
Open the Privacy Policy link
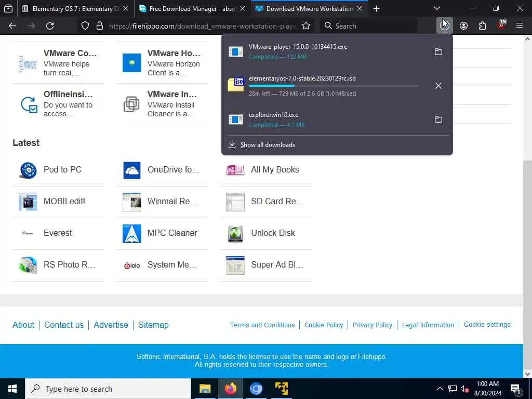coord(372,325)
